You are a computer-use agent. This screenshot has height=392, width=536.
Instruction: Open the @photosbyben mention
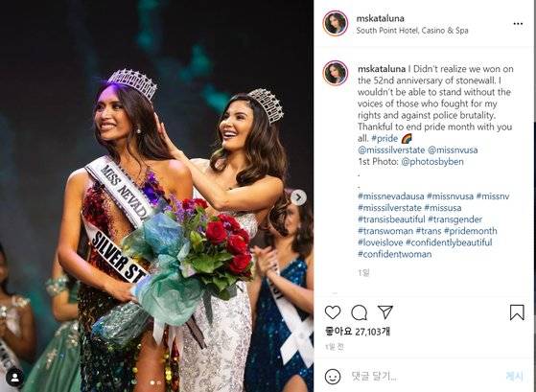coord(432,162)
